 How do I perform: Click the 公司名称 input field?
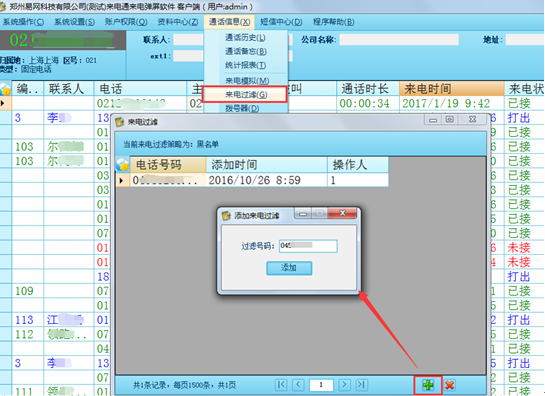point(399,40)
